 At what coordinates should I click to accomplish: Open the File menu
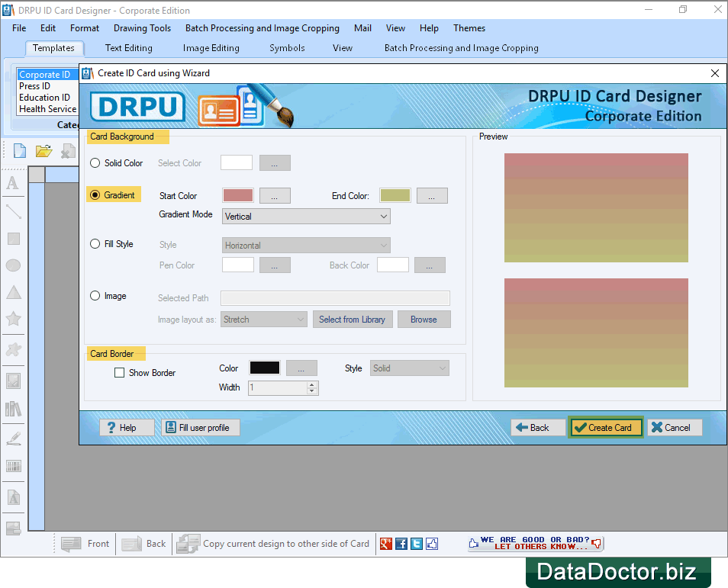click(19, 28)
